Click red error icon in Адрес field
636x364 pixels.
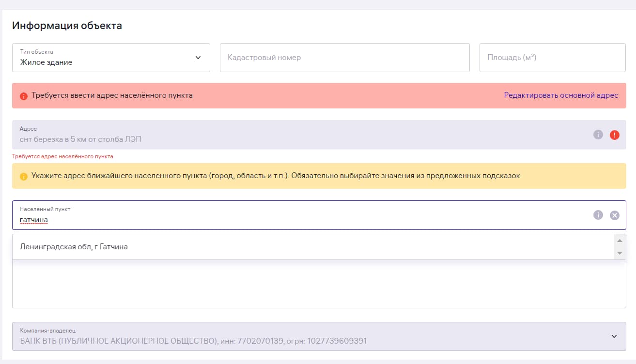point(615,135)
